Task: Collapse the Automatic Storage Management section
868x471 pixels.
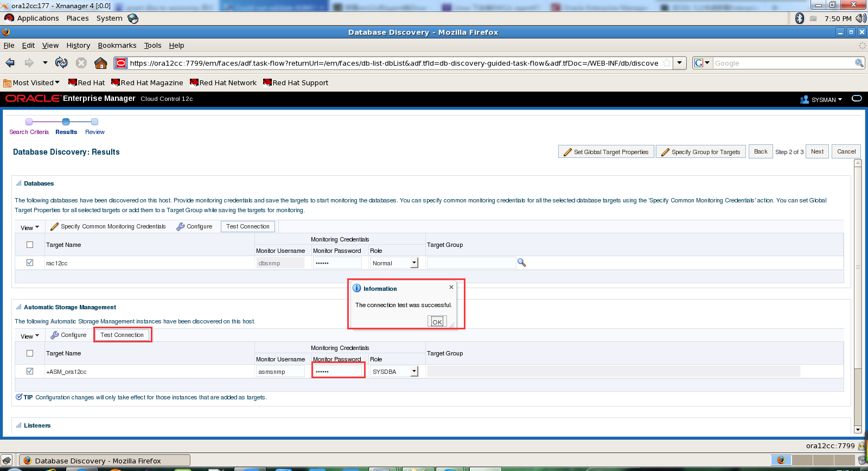Action: 18,307
